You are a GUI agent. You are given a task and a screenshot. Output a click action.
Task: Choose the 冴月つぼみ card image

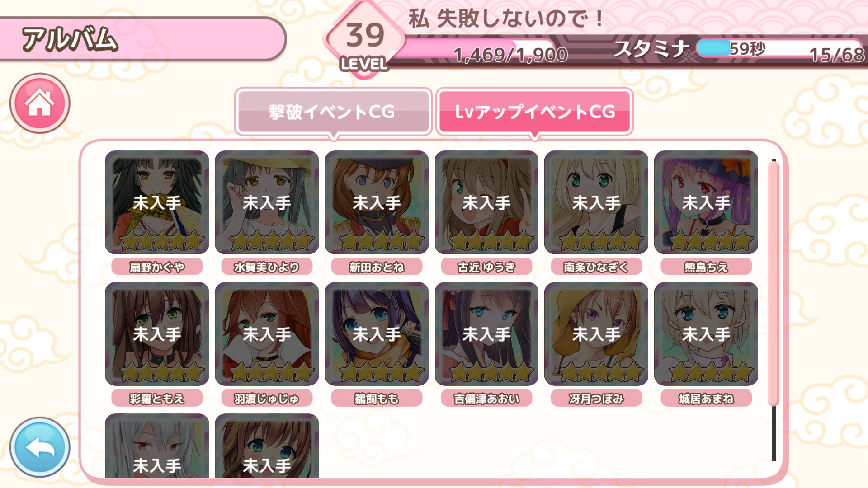coord(596,333)
